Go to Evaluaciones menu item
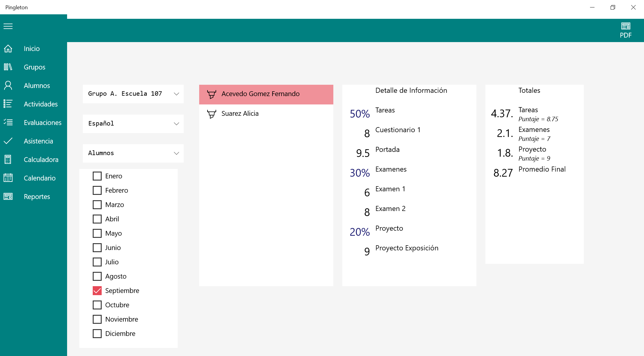 42,122
